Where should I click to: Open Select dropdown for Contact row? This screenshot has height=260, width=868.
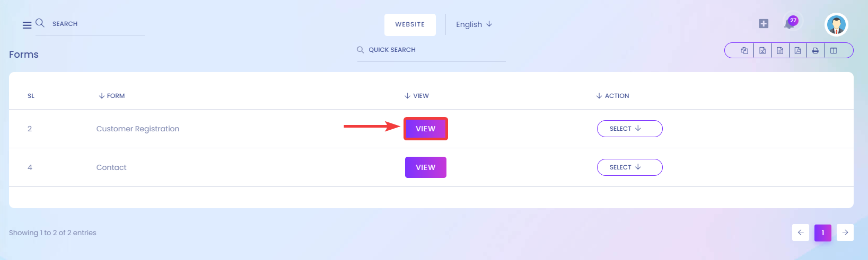(630, 167)
